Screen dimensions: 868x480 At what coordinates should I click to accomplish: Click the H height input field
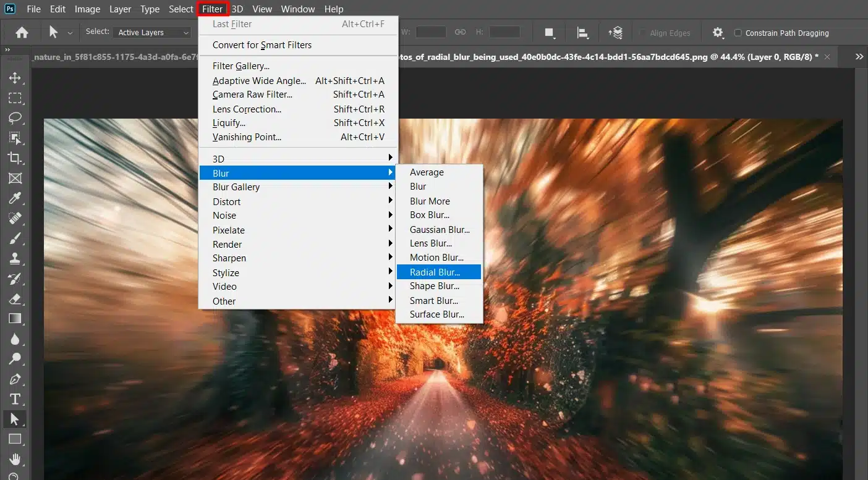click(504, 32)
